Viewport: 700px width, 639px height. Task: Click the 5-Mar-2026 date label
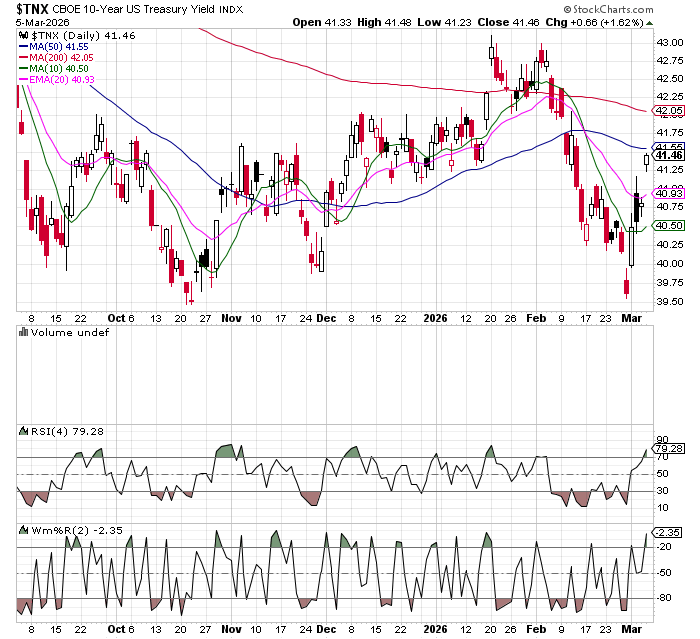point(42,22)
